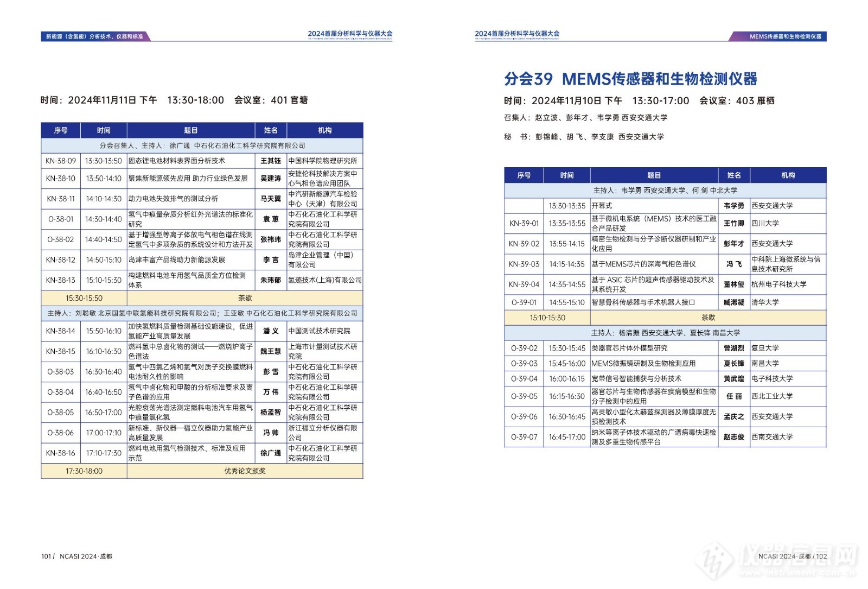The image size is (868, 589).
Task: Select the time cell "14:40-14:50"
Action: 104,239
